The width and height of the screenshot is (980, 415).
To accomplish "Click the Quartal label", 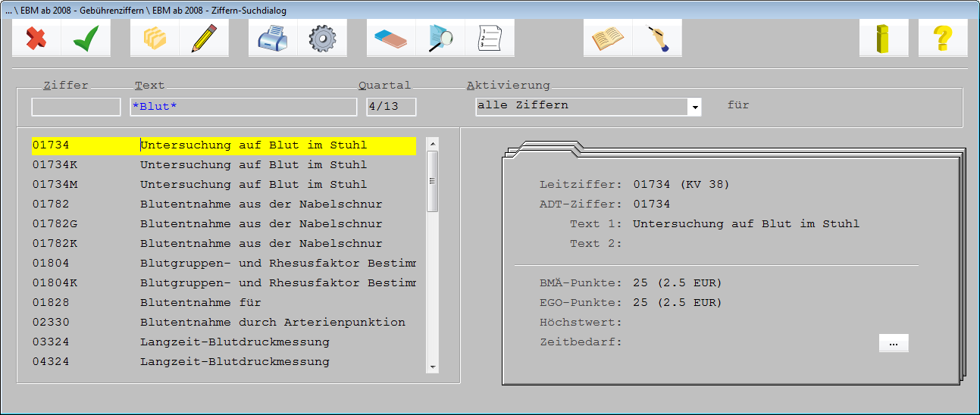I will pyautogui.click(x=385, y=86).
